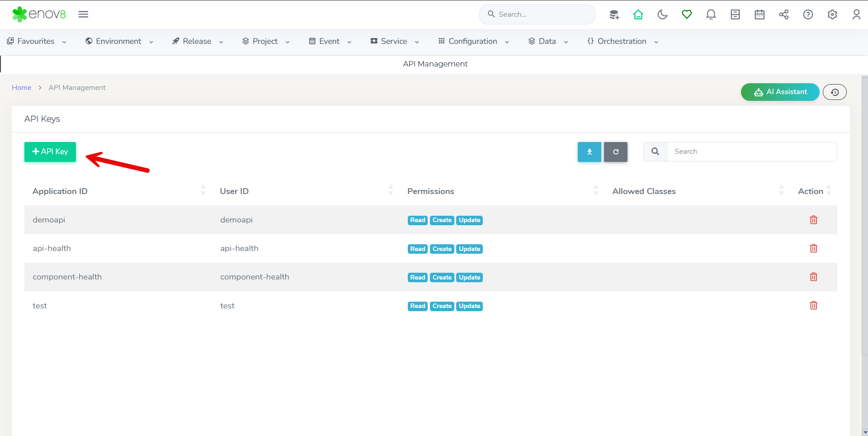Open the Release menu

coord(198,42)
